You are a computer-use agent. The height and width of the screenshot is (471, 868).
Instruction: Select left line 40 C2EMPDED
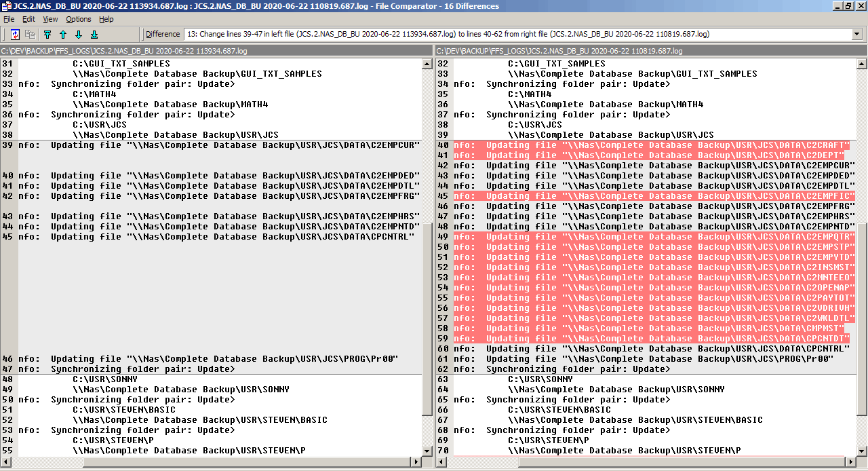[220, 176]
